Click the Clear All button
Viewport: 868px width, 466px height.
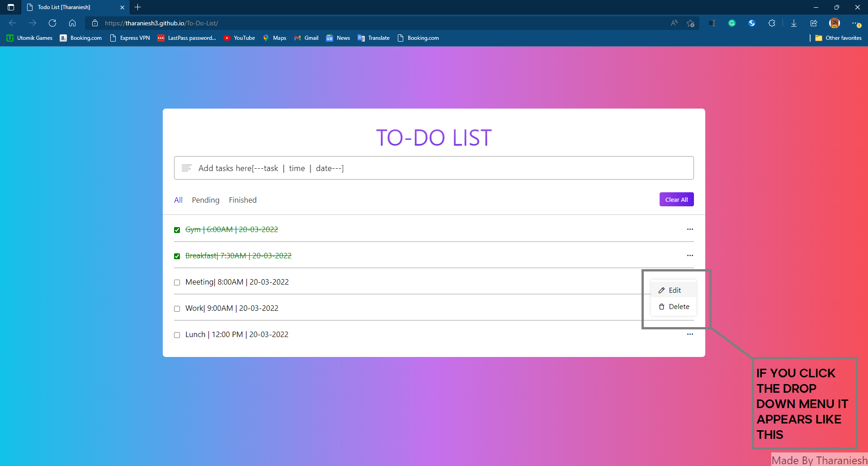coord(676,200)
